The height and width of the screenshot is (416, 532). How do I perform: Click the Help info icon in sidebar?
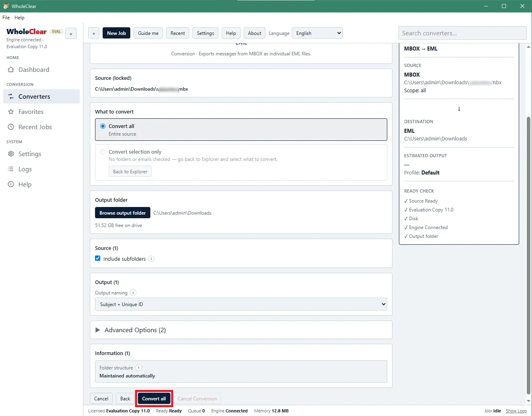click(x=11, y=185)
